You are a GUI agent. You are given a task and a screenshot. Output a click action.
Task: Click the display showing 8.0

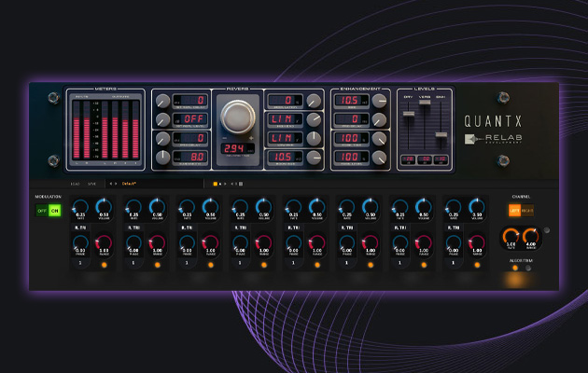point(190,157)
